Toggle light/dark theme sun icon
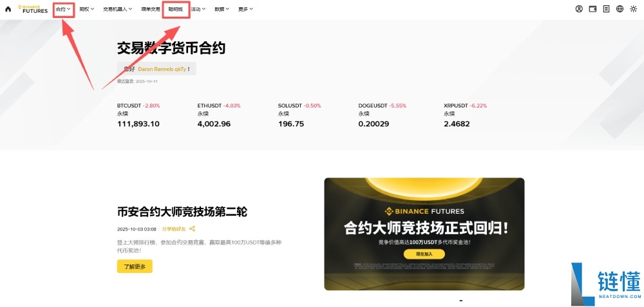 (x=633, y=8)
